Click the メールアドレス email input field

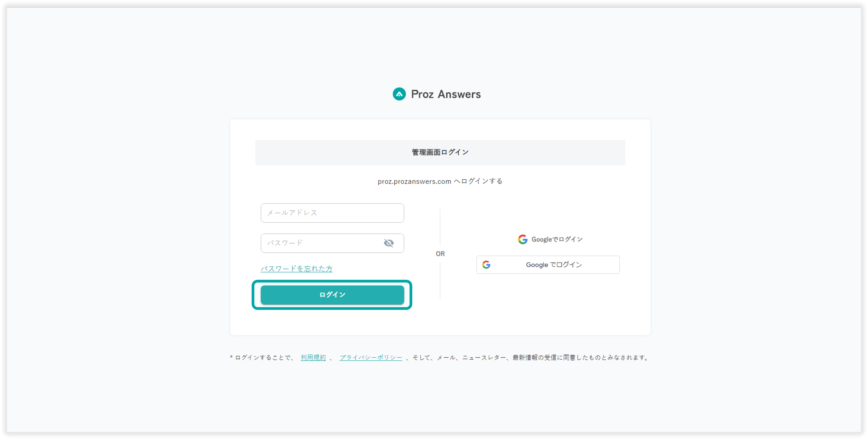[x=332, y=213]
